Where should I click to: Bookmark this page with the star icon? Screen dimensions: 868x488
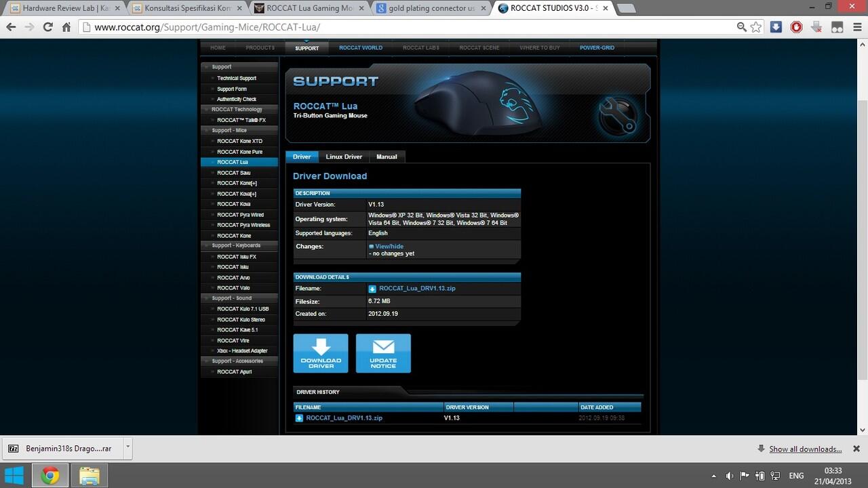point(756,27)
